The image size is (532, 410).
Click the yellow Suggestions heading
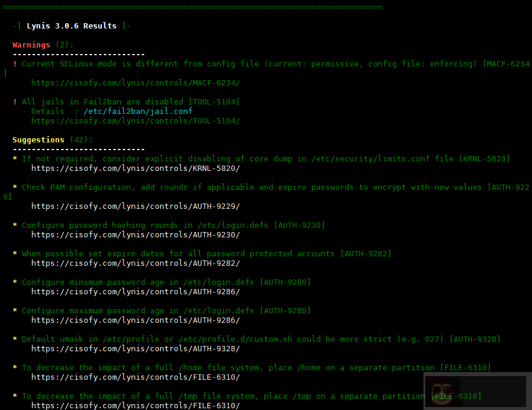coord(38,139)
